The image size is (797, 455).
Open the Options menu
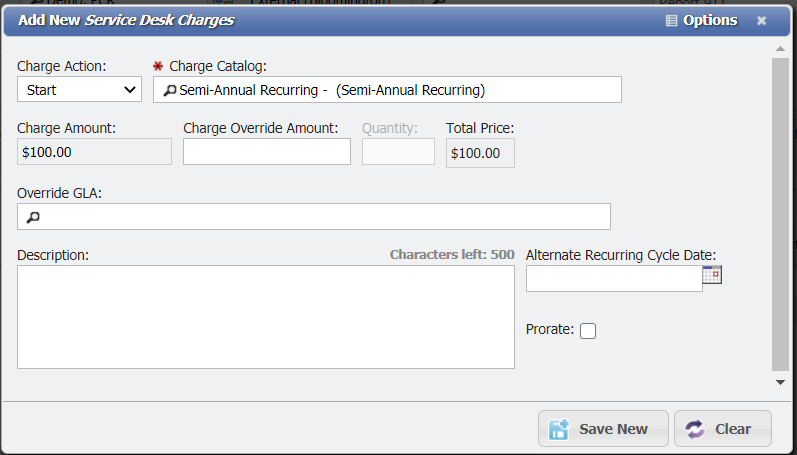coord(709,21)
